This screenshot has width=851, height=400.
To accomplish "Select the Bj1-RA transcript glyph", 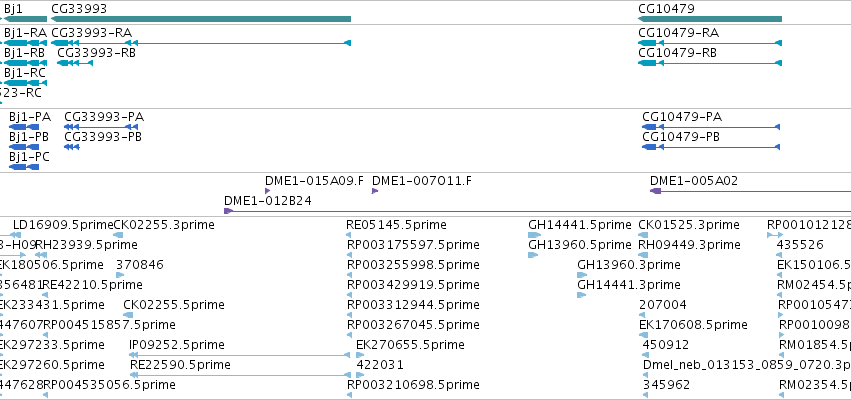I will (26, 43).
